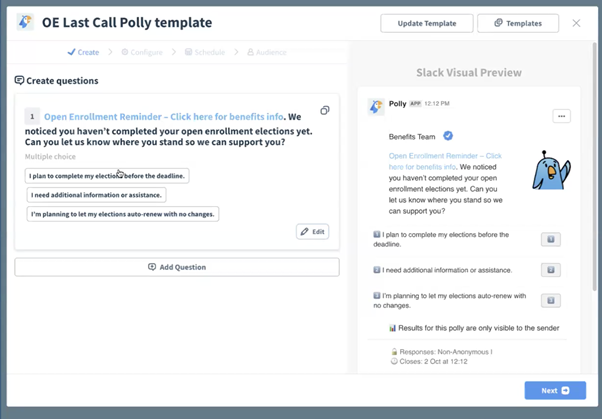This screenshot has width=602, height=419.
Task: Close the OE Last Call template dialog
Action: 576,23
